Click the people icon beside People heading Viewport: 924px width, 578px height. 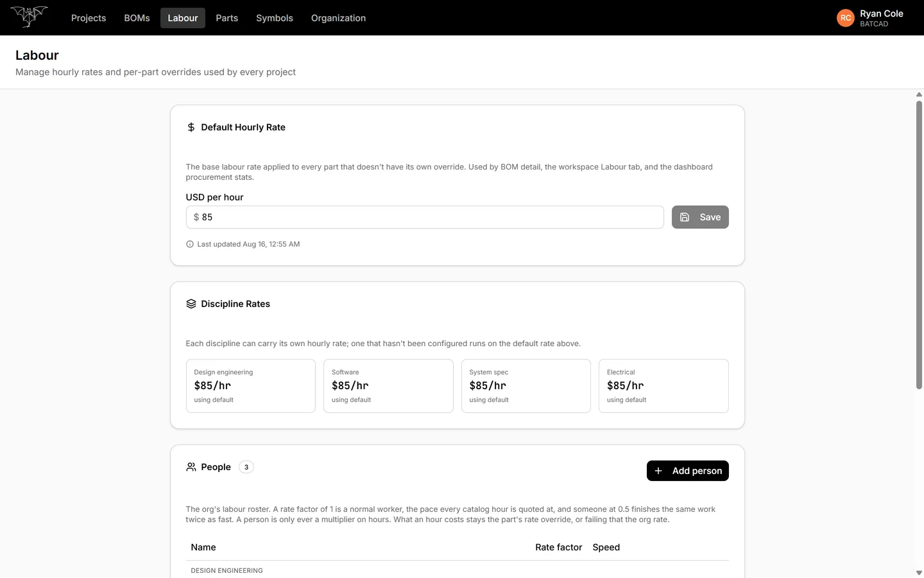(x=191, y=467)
